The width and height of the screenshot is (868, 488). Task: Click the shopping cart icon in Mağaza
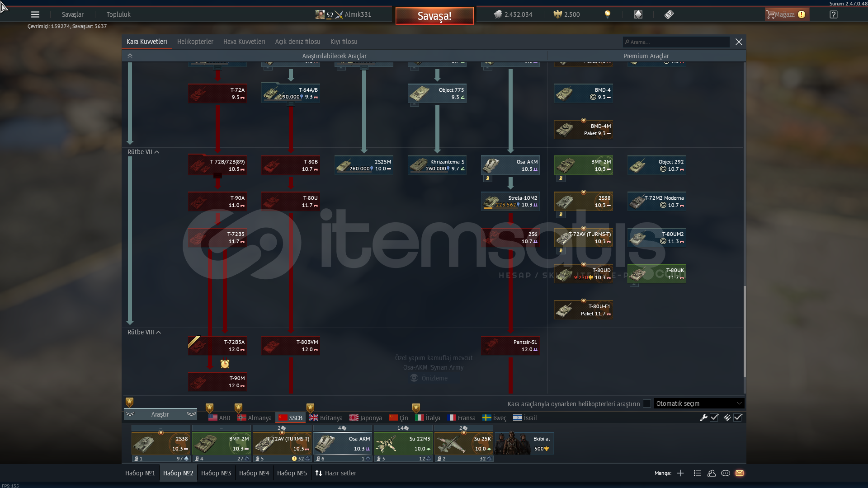[x=770, y=14]
